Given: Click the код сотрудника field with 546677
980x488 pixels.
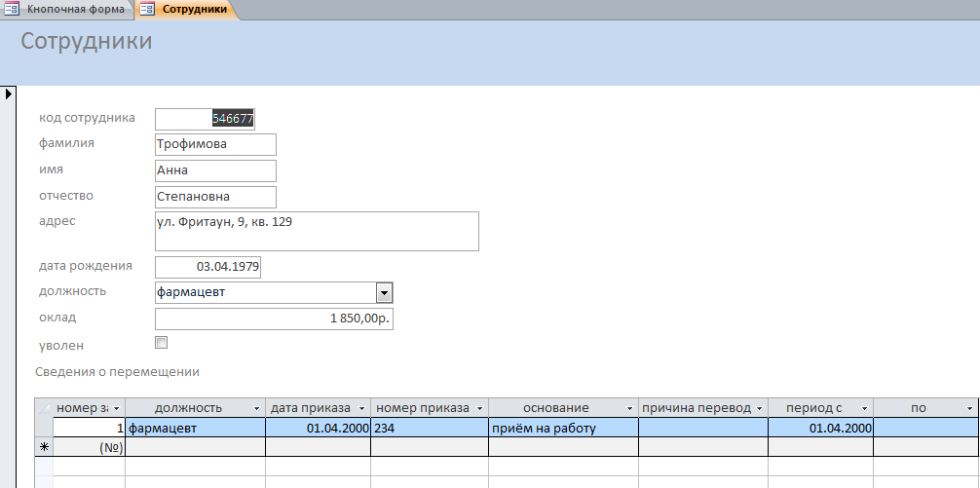Looking at the screenshot, I should 205,119.
